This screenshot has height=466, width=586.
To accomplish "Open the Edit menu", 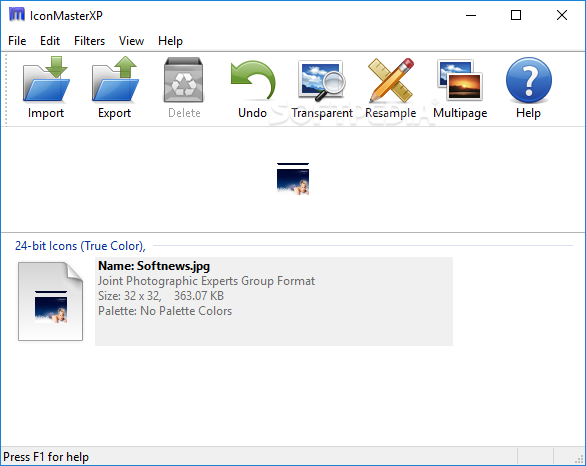I will tap(50, 41).
